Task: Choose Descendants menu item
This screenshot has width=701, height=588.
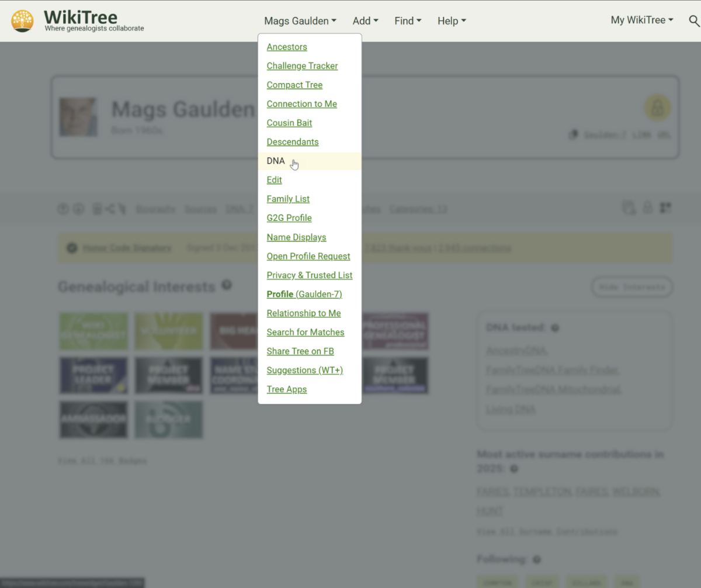Action: pyautogui.click(x=293, y=141)
